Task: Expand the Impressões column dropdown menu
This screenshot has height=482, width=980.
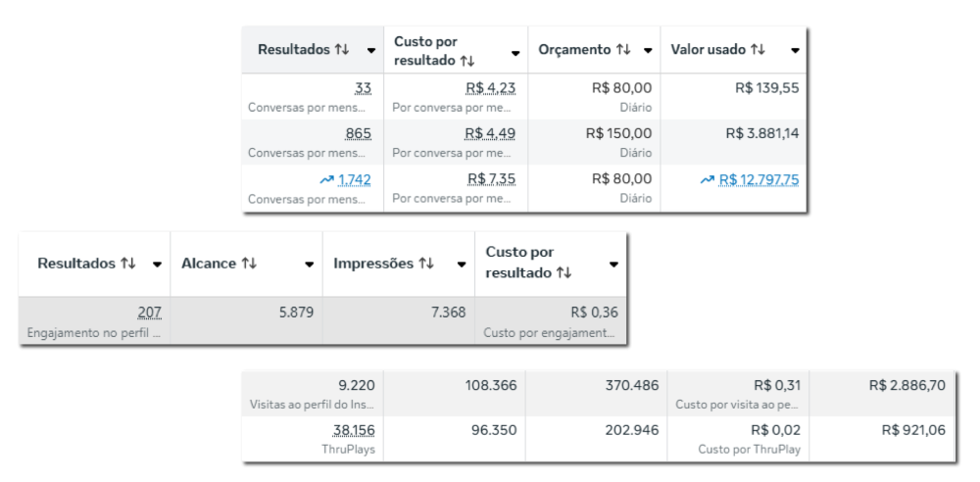Action: point(463,265)
